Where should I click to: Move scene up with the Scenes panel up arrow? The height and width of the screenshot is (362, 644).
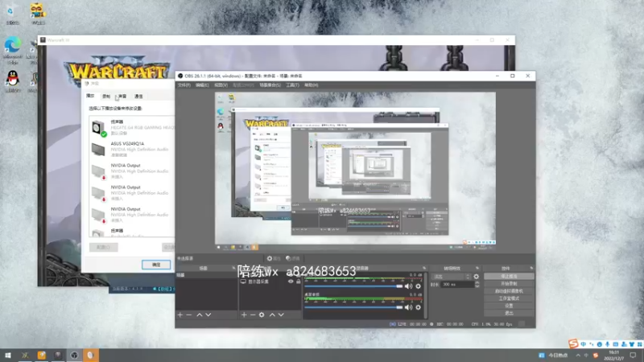(199, 315)
